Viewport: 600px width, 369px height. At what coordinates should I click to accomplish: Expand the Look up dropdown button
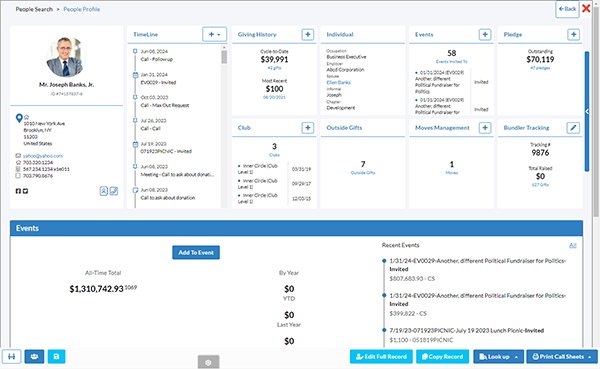coord(499,357)
